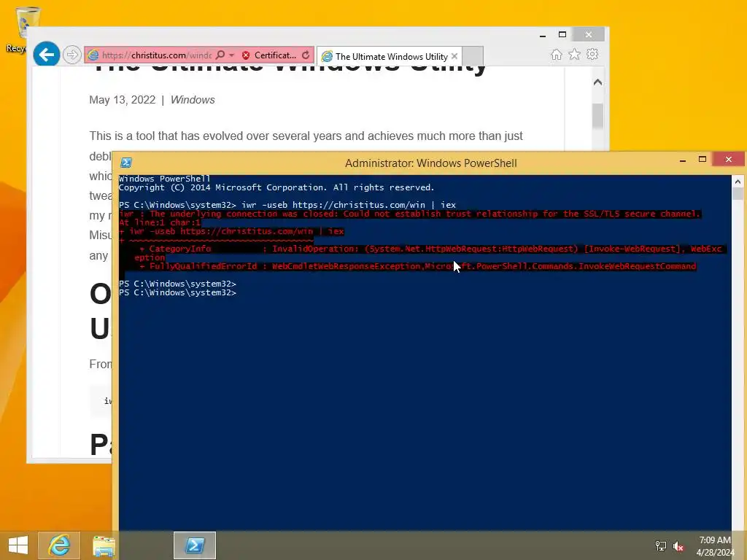
Task: Click Copyright 2014 Microsoft Corporation line
Action: [276, 187]
